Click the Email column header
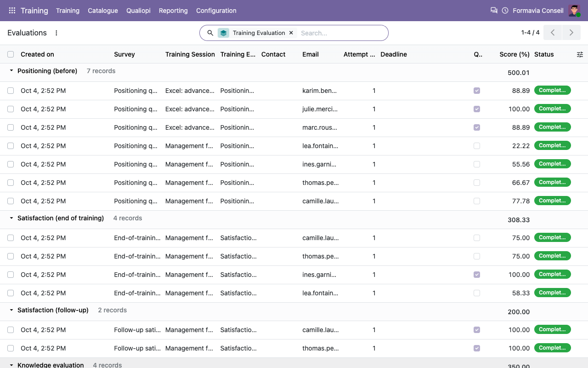The width and height of the screenshot is (588, 368). [x=311, y=54]
